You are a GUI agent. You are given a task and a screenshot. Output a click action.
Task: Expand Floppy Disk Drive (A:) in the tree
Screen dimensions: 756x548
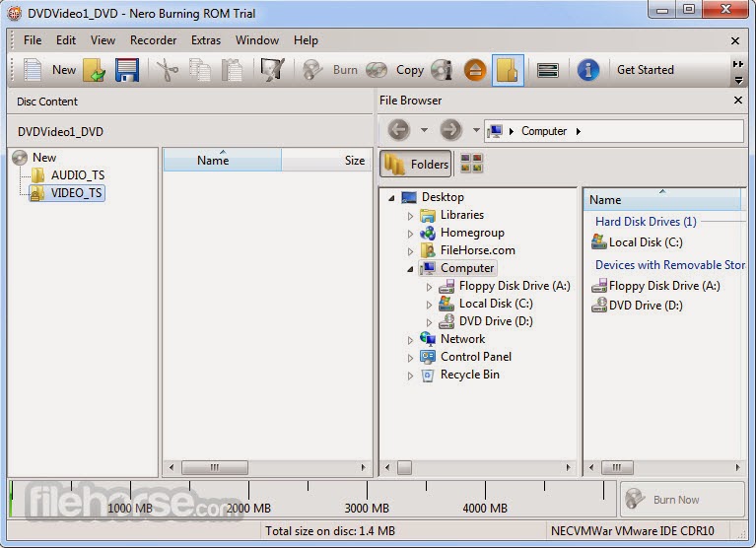429,287
